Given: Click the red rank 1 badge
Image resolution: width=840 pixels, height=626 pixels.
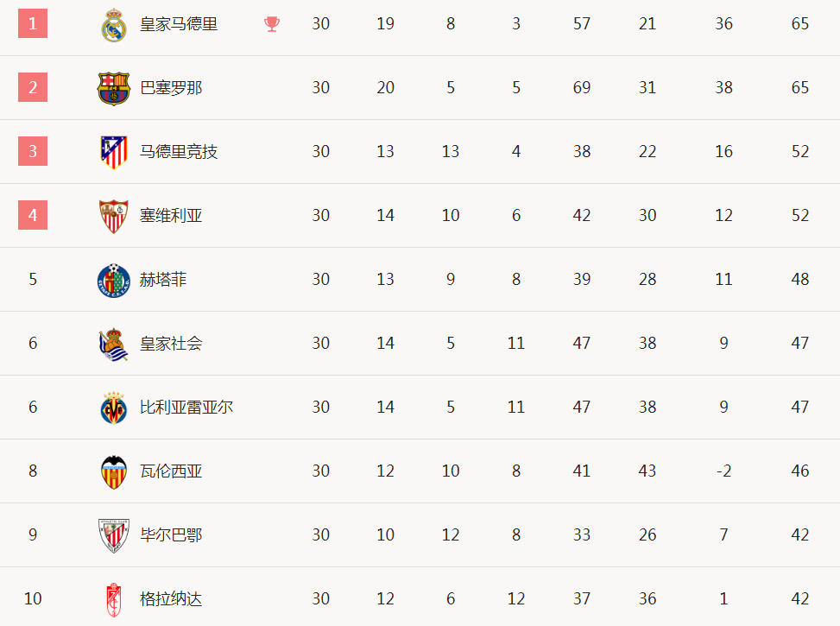Looking at the screenshot, I should tap(33, 23).
